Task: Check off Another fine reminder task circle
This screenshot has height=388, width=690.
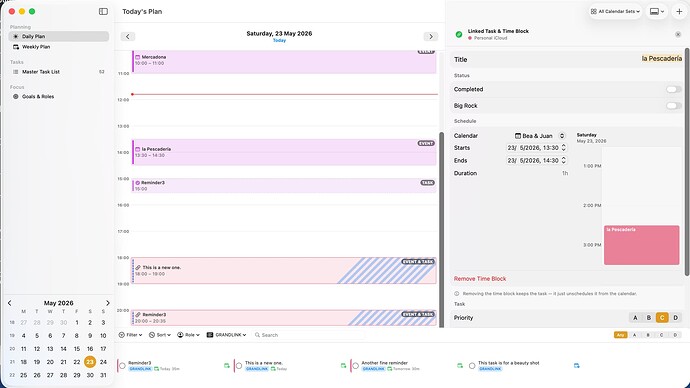Action: click(356, 366)
